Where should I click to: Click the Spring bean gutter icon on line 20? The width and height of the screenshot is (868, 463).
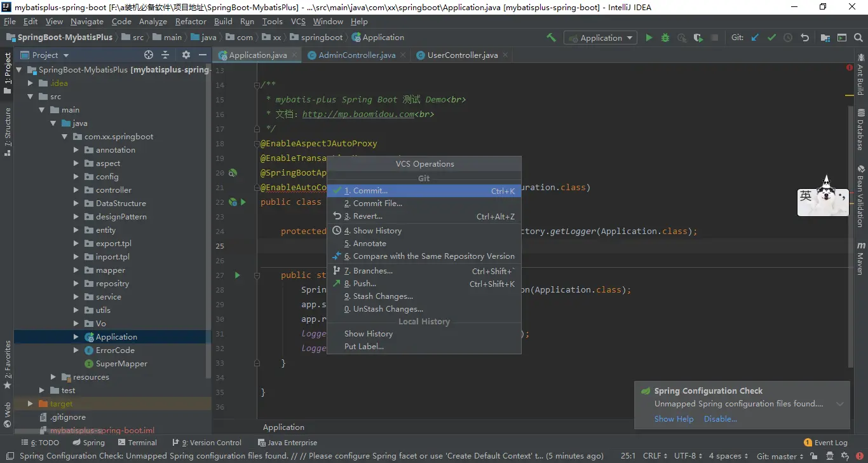point(233,173)
